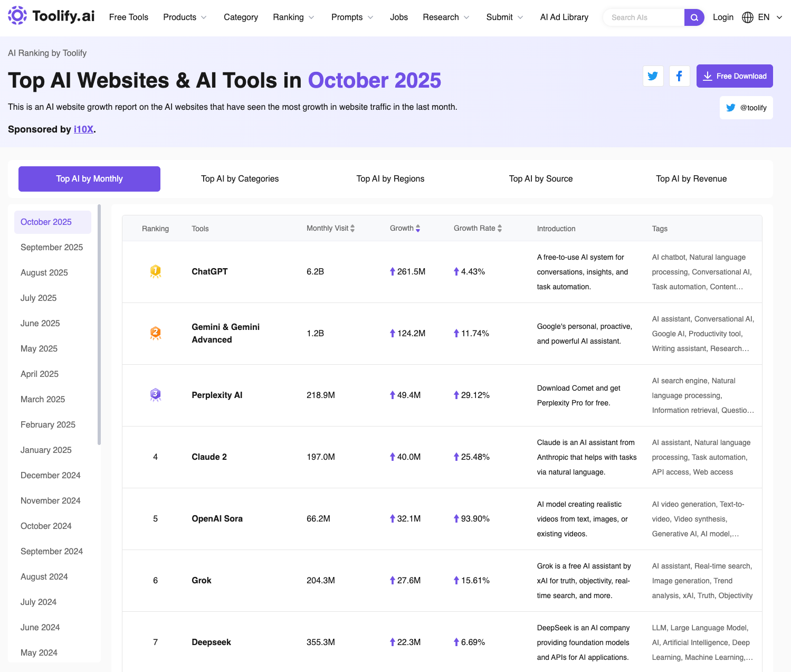Screen dimensions: 791x672
Task: Click the 29.12% growth rate value
Action: [475, 395]
